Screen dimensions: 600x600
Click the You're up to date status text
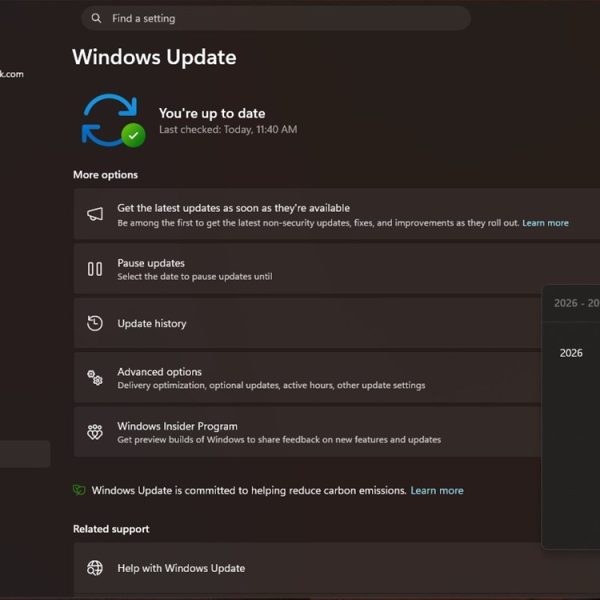(x=212, y=113)
